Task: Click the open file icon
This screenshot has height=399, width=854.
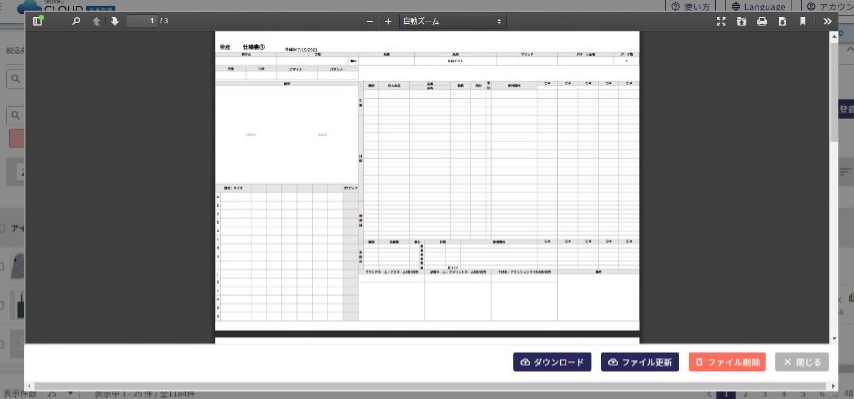Action: coord(741,21)
